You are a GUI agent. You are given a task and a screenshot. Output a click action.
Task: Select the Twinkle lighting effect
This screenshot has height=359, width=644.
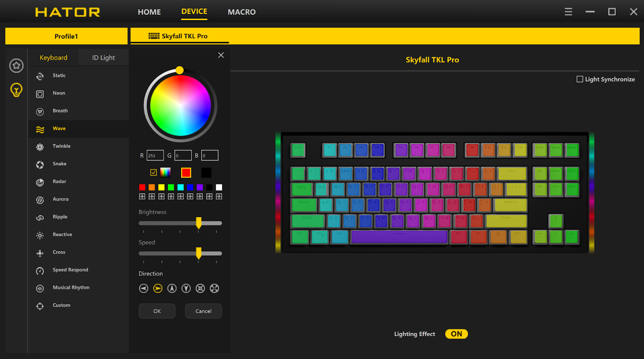[79, 146]
